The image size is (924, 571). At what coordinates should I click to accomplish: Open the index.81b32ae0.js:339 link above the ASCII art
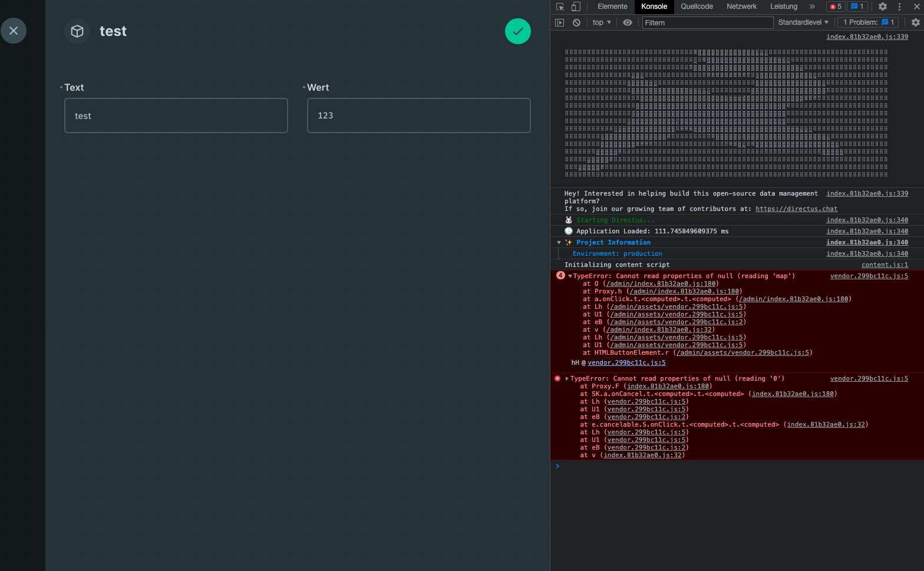tap(867, 37)
